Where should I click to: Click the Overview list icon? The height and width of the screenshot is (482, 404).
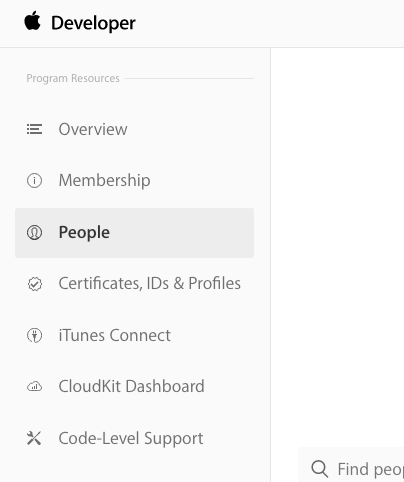(34, 129)
